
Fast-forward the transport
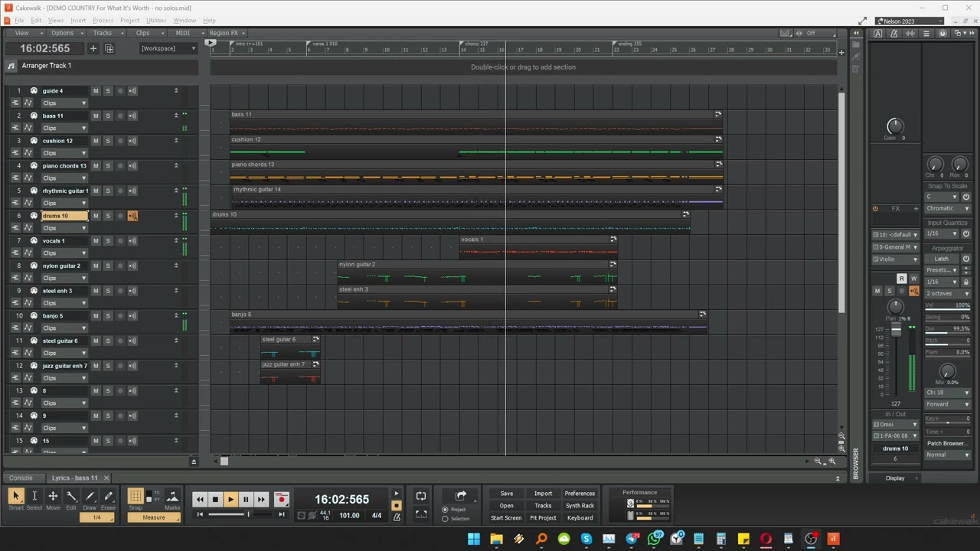click(x=261, y=500)
